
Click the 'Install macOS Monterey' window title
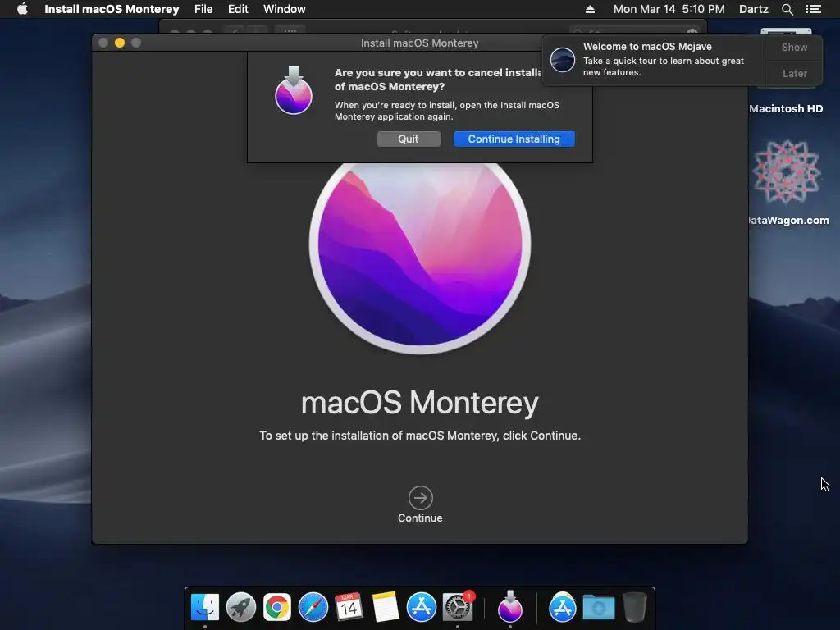tap(419, 43)
